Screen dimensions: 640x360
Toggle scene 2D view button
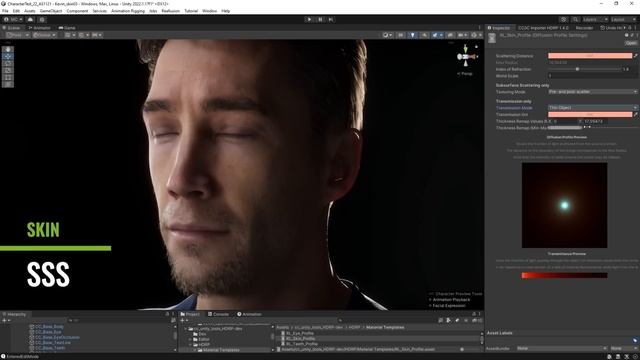pos(401,35)
